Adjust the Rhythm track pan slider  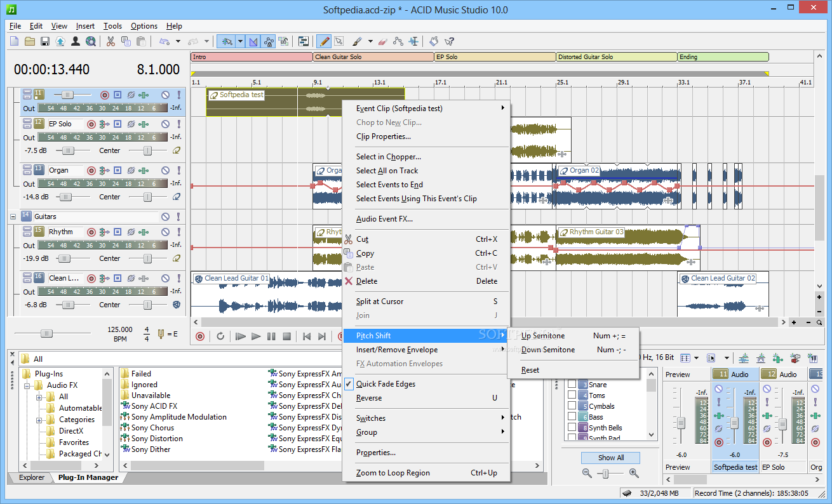[147, 258]
